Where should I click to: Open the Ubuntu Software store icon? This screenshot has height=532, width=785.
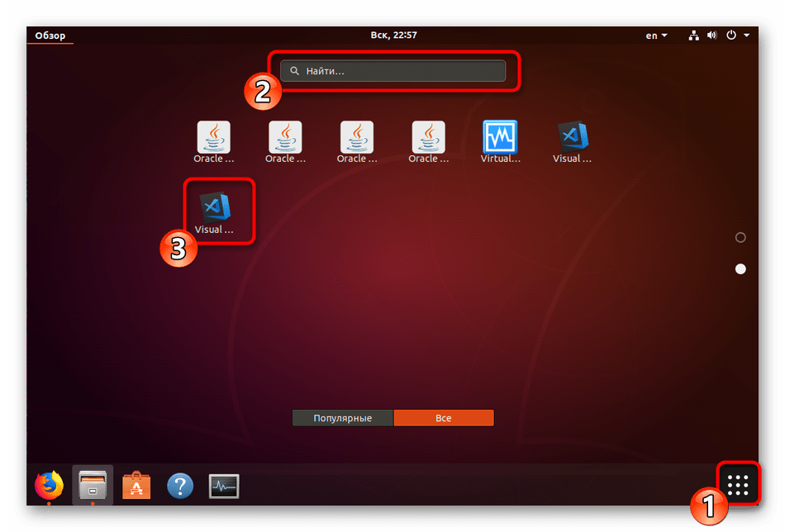tap(136, 485)
